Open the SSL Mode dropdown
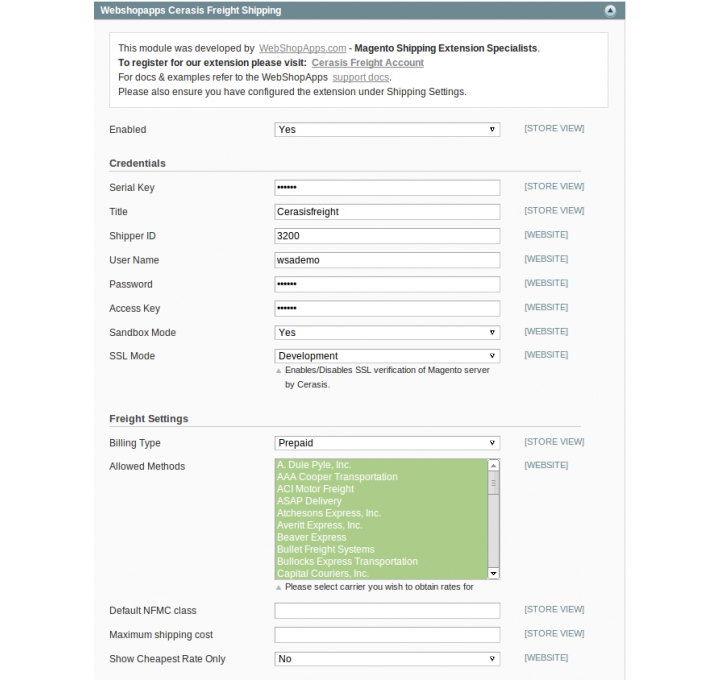725x680 pixels. (x=387, y=356)
